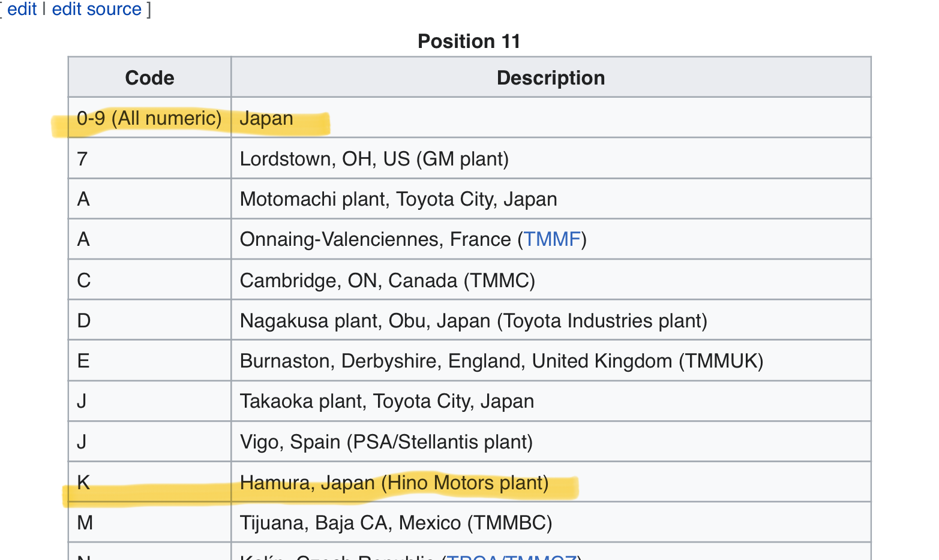Select the Position 11 table caption
The image size is (939, 560).
(x=469, y=41)
